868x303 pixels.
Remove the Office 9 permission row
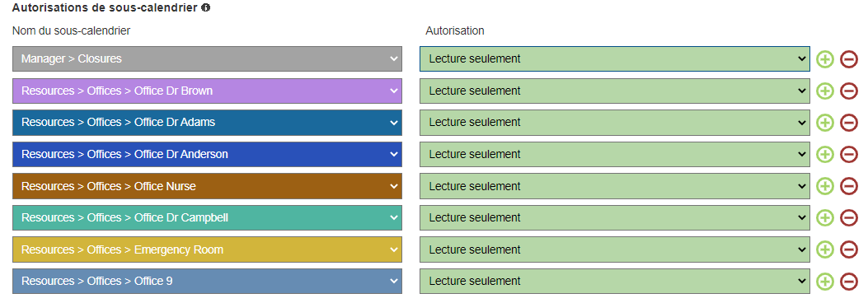pos(848,282)
